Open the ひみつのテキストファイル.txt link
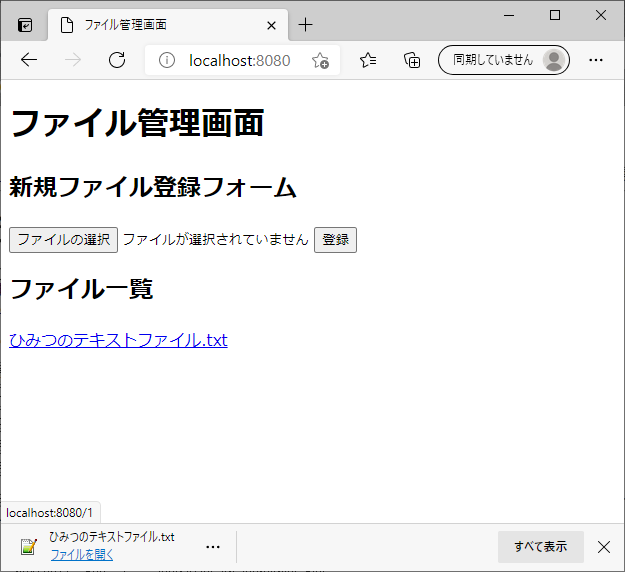The height and width of the screenshot is (572, 625). (118, 340)
